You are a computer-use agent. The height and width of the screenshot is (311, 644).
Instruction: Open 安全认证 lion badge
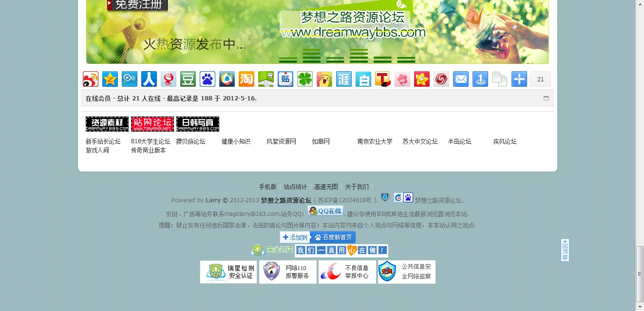pos(272,250)
